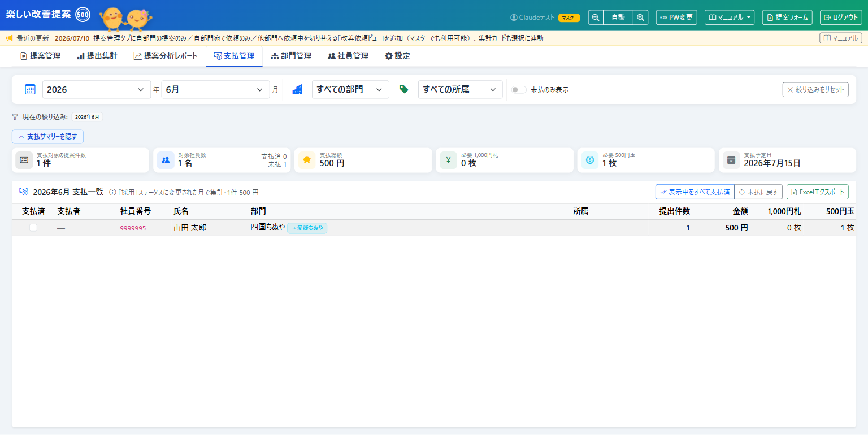This screenshot has width=868, height=435.
Task: Switch to the 部門管理 tab
Action: click(x=291, y=56)
